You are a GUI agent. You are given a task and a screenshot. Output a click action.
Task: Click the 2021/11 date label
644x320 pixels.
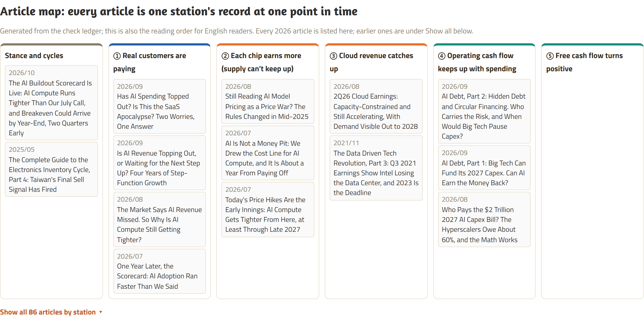click(x=346, y=143)
